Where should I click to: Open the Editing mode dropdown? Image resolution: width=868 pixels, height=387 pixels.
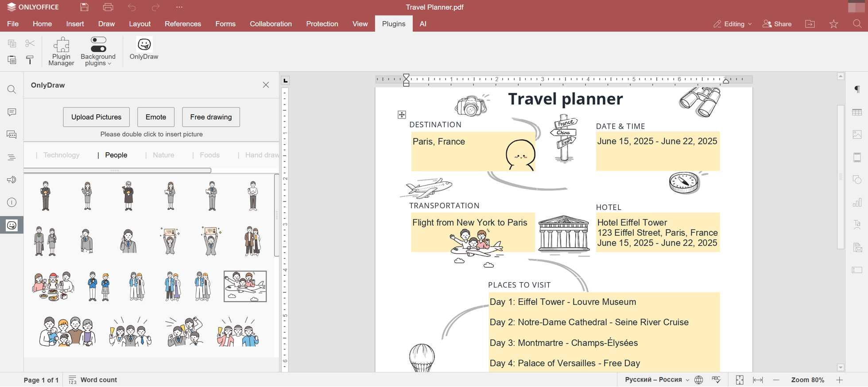pos(732,24)
